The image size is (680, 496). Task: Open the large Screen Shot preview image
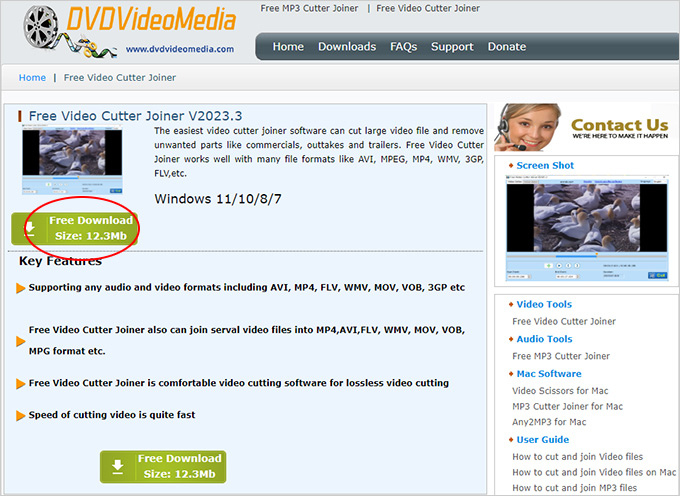[x=587, y=228]
